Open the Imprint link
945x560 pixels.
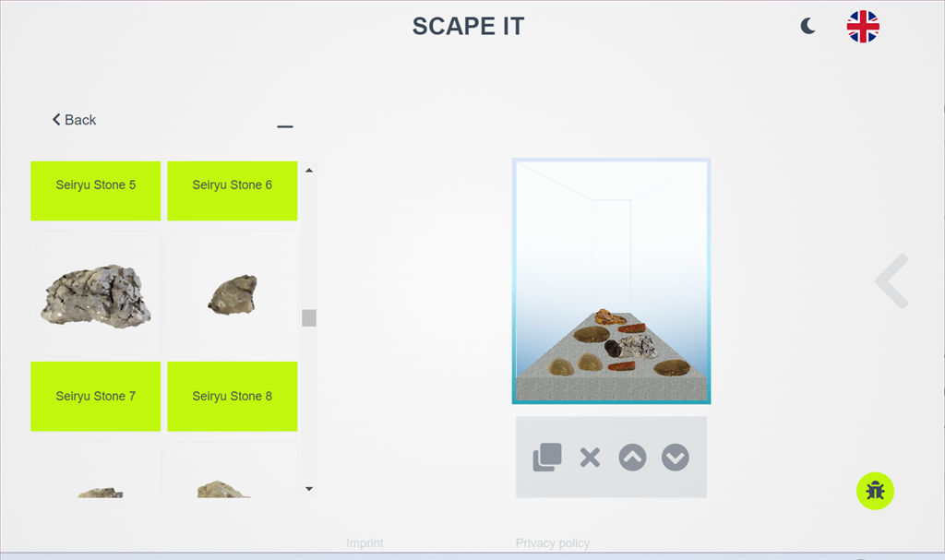point(365,543)
